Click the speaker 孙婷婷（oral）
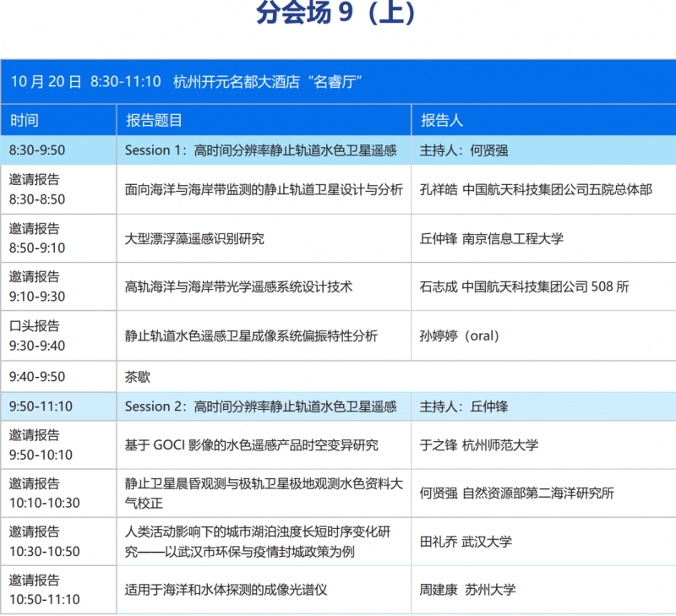Screen dimensions: 676x616 (x=460, y=335)
